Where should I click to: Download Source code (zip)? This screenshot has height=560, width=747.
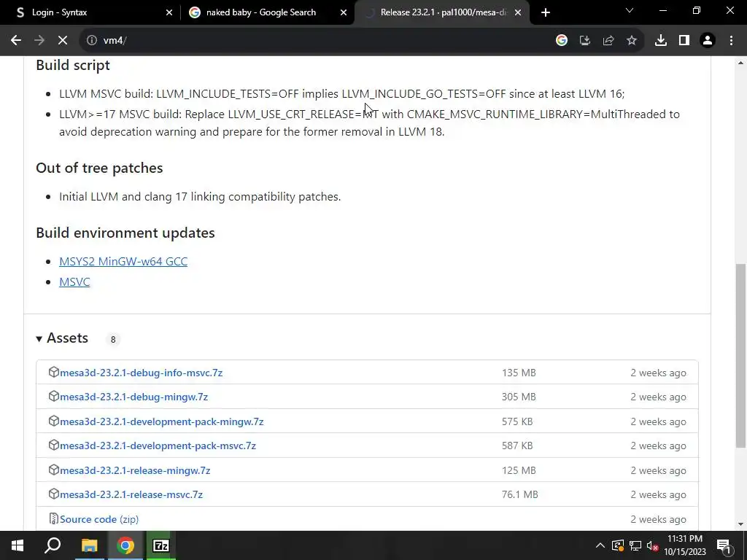coord(99,519)
